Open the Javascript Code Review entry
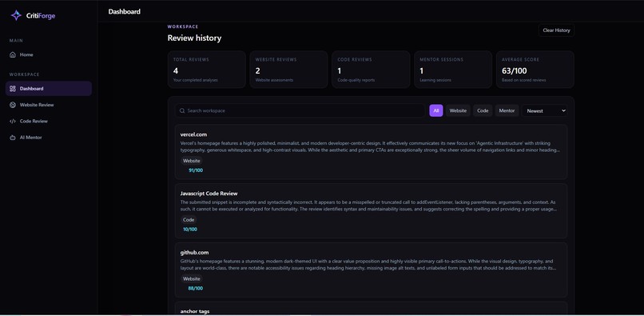This screenshot has height=316, width=644. point(371,211)
